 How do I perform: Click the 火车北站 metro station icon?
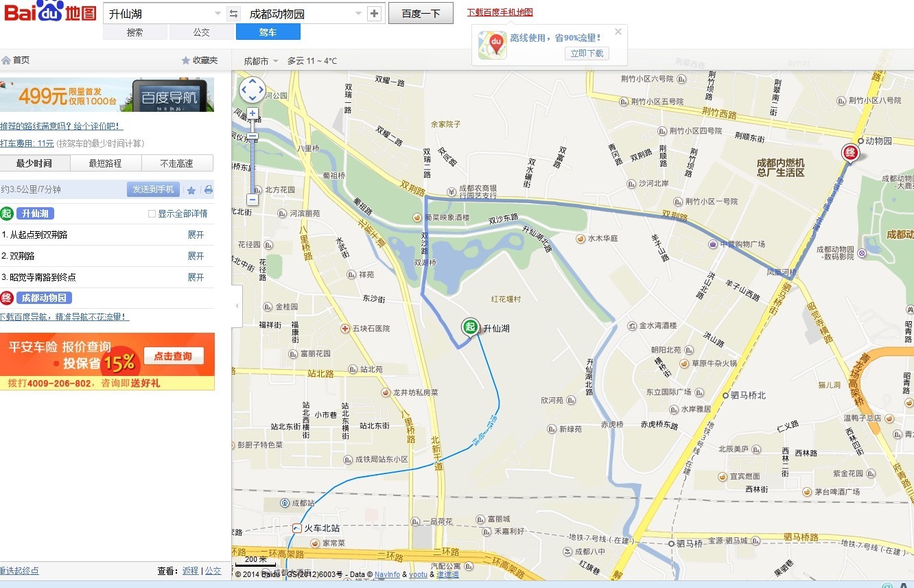296,528
